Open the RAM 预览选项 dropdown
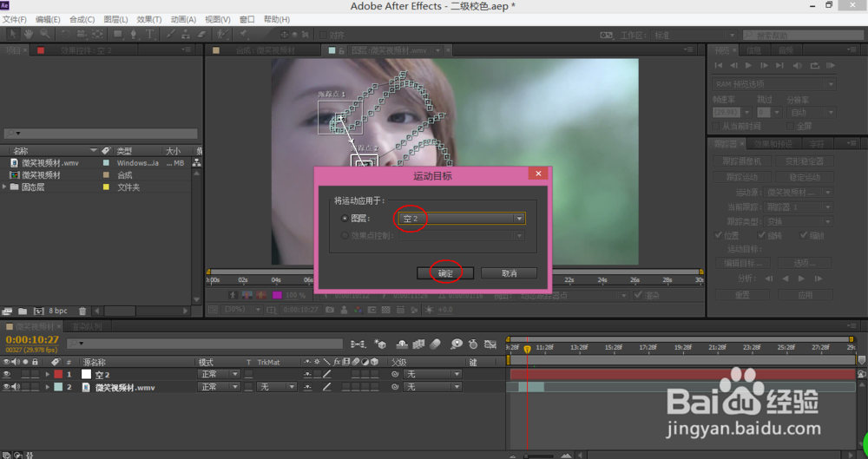Screen dimensions: 868x459 pos(773,84)
